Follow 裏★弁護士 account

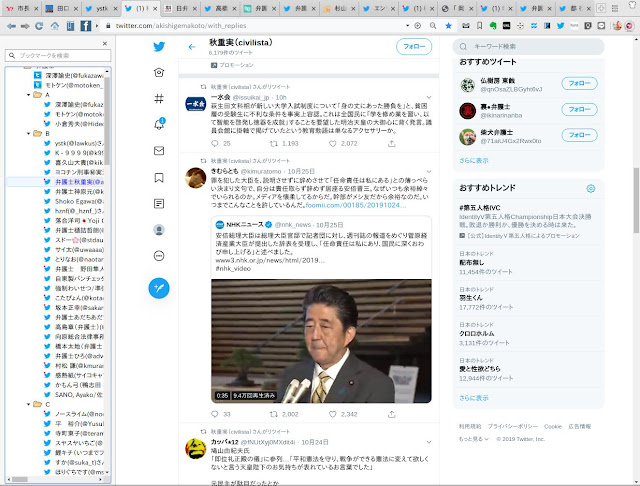[x=579, y=109]
